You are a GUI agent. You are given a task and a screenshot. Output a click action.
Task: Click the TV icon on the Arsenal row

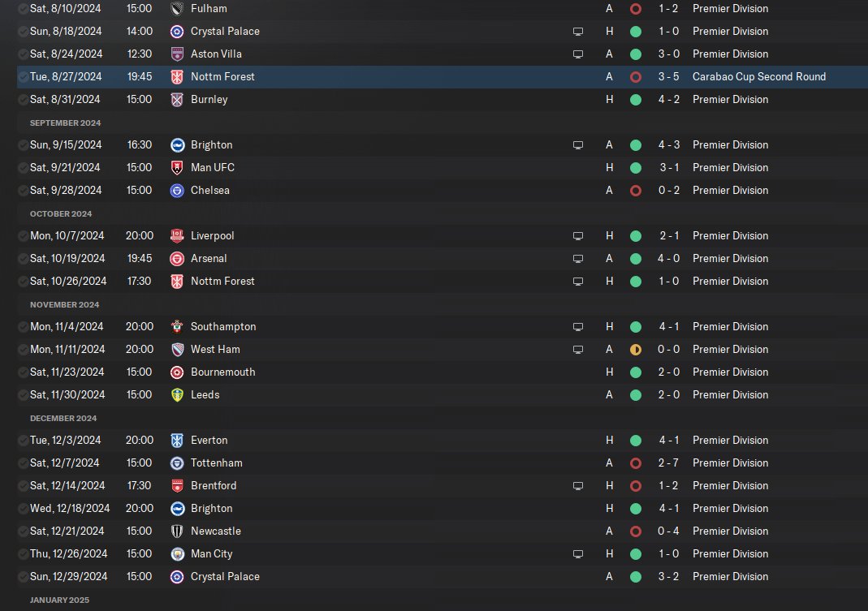click(x=578, y=259)
